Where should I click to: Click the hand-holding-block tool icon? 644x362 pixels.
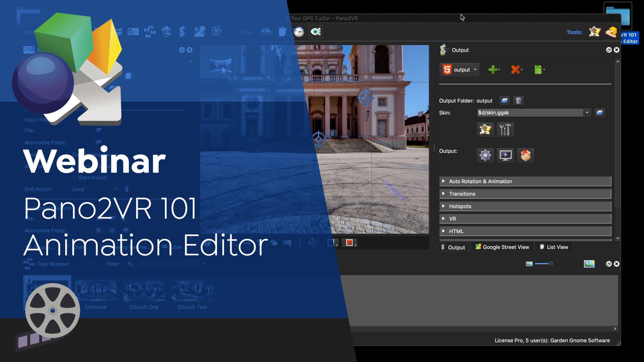611,32
